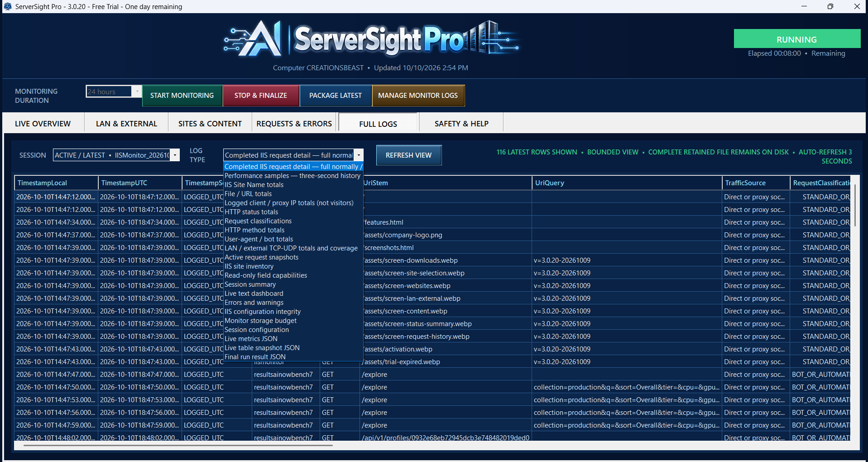Viewport: 868px width, 462px height.
Task: Pick Errors and warnings log type
Action: point(293,303)
